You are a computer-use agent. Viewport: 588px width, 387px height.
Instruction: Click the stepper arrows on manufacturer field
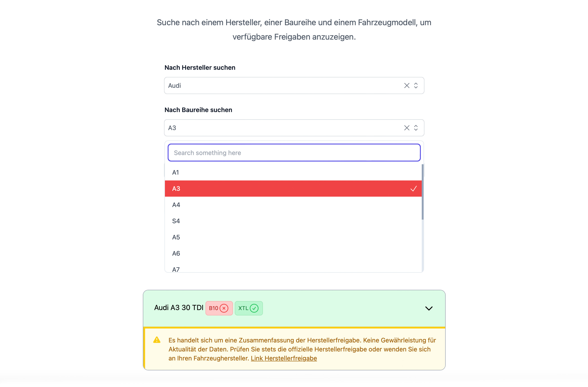pyautogui.click(x=416, y=85)
